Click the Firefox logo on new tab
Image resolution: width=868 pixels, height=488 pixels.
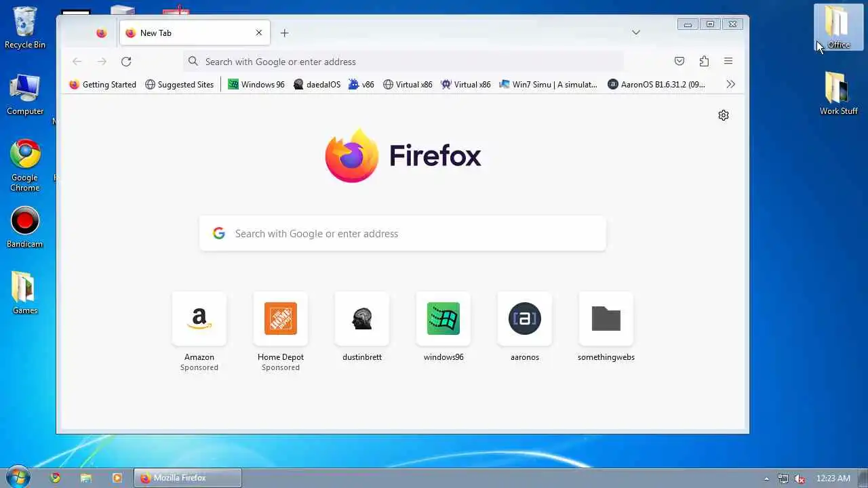403,156
